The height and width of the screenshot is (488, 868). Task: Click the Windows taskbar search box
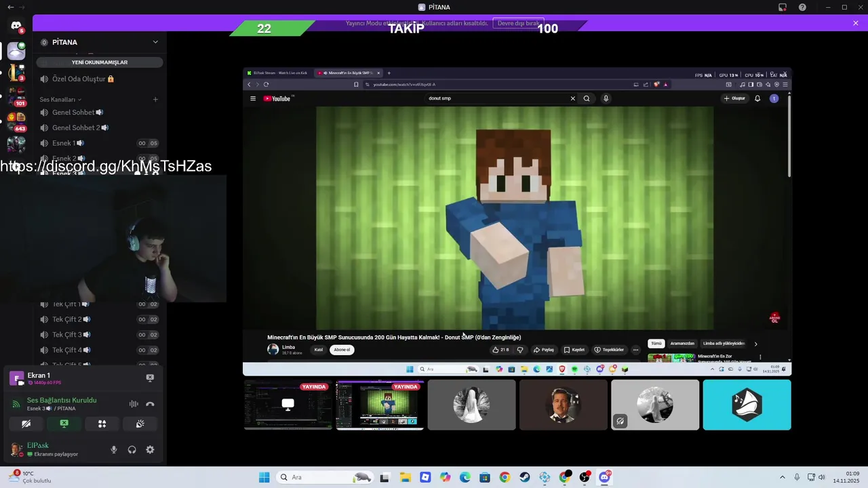325,477
